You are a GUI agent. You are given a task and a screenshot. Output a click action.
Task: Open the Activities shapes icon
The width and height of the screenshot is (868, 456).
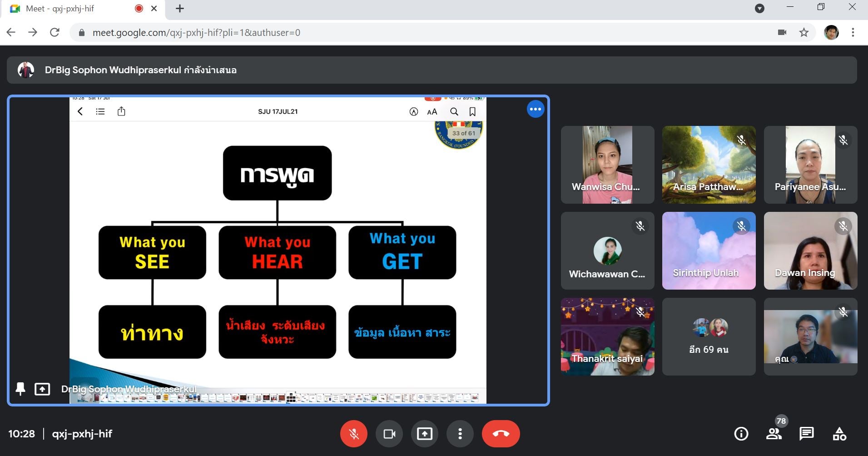[x=839, y=434]
